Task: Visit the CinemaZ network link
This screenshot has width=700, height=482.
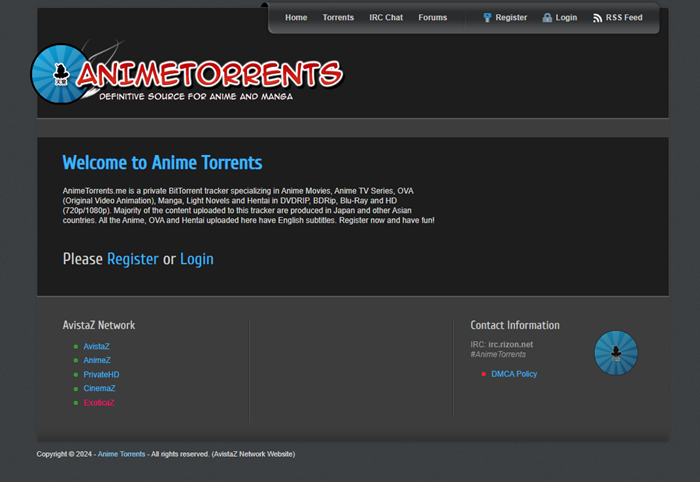Action: (x=99, y=388)
